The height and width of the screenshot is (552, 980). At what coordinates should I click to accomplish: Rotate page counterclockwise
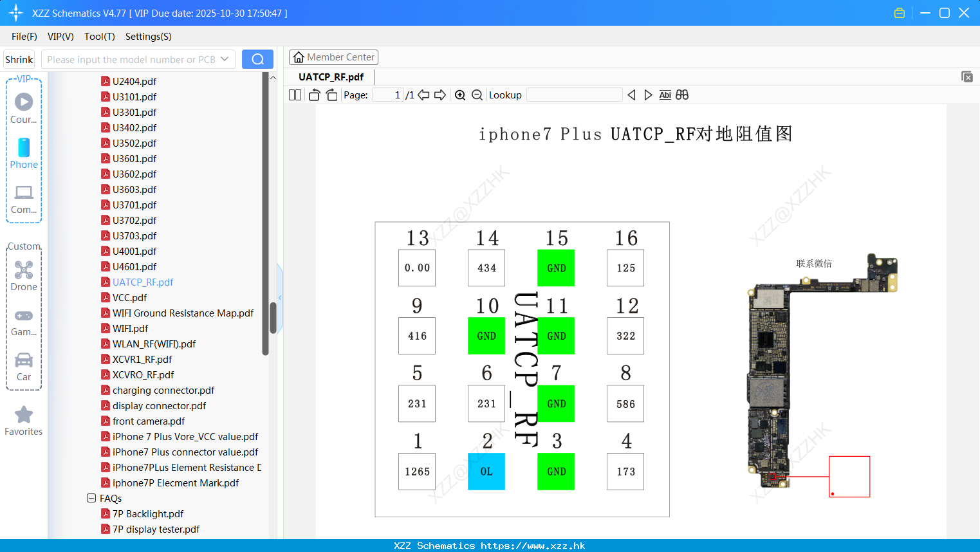[315, 95]
